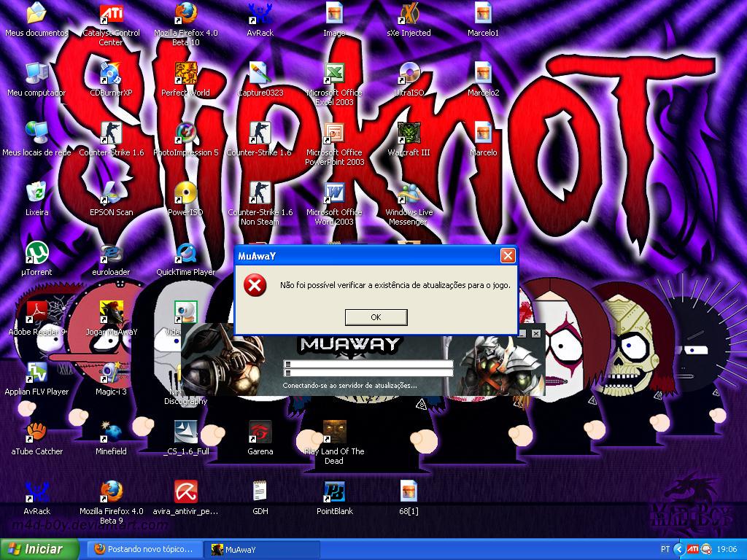Switch to Postando novo tópico taskbar button
Screen dimensions: 747x560
(145, 549)
